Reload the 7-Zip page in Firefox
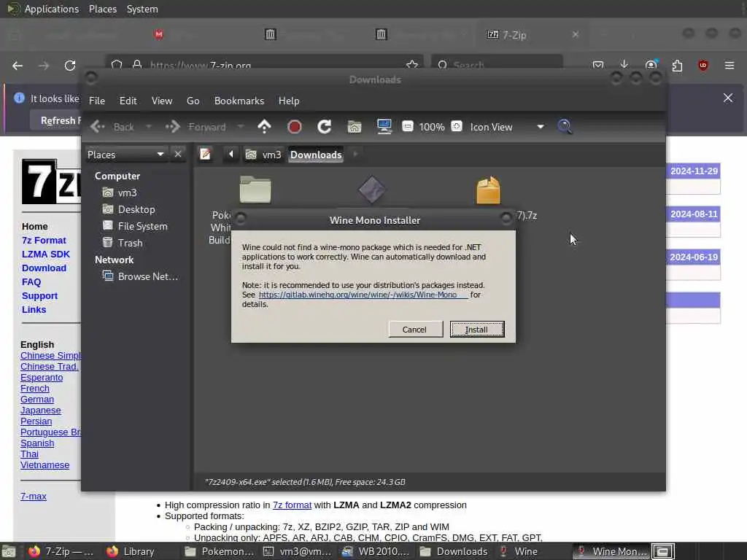The image size is (747, 560). (x=70, y=65)
